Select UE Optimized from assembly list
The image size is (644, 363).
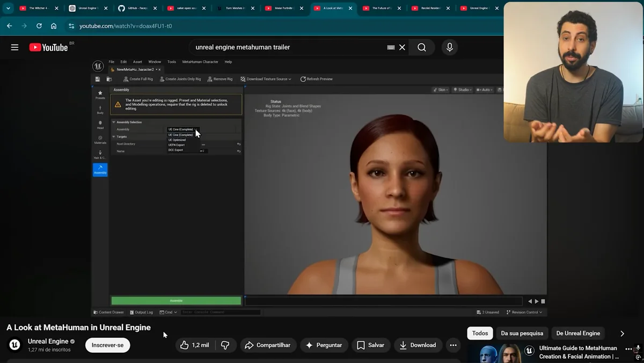tap(177, 140)
